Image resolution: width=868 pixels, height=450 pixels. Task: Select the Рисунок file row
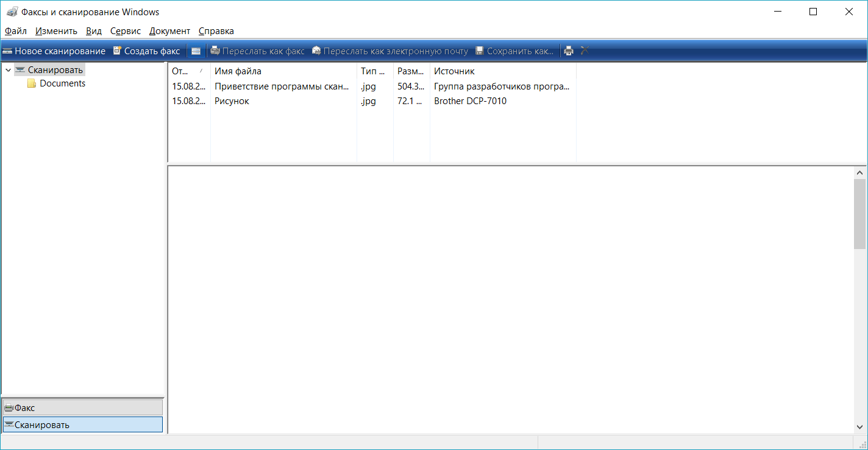point(232,101)
